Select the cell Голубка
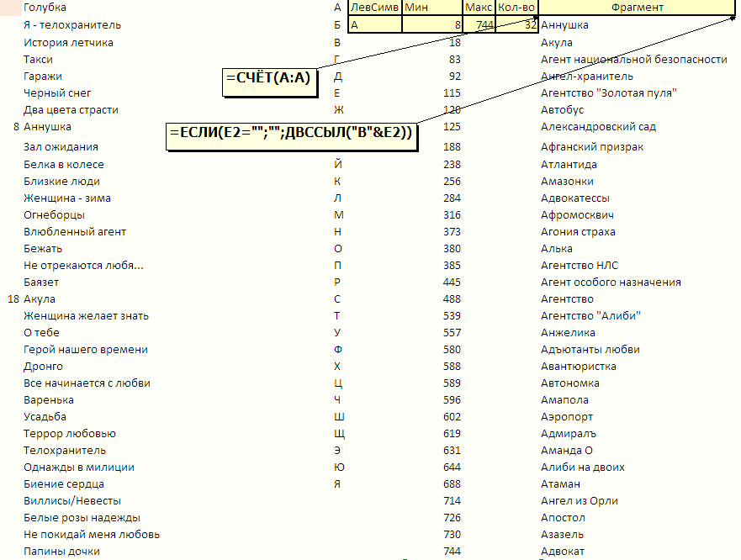The height and width of the screenshot is (560, 741). coord(45,8)
